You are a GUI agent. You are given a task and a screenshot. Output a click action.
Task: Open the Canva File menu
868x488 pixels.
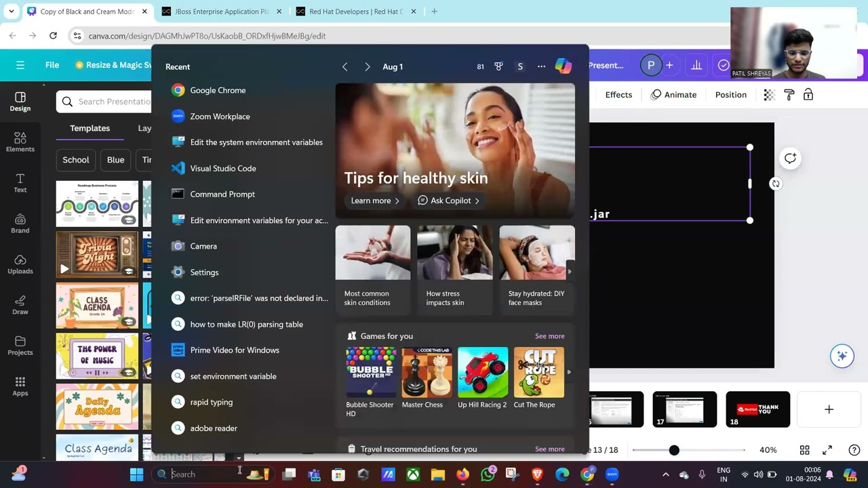tap(52, 65)
